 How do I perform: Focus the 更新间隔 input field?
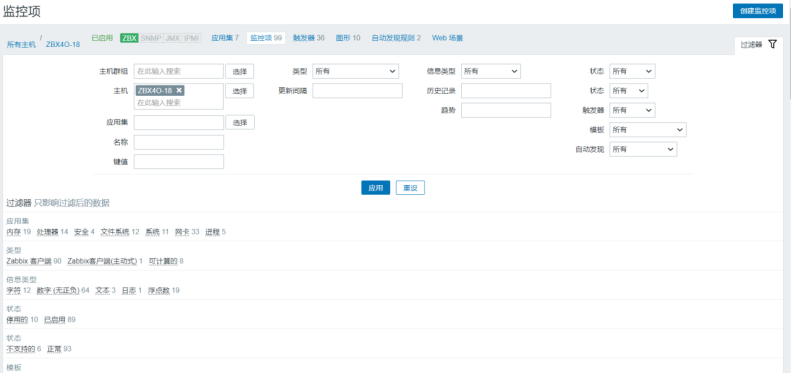357,91
